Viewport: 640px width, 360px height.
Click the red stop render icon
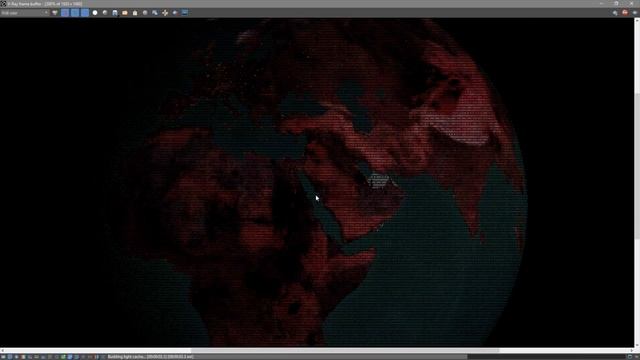(x=625, y=13)
